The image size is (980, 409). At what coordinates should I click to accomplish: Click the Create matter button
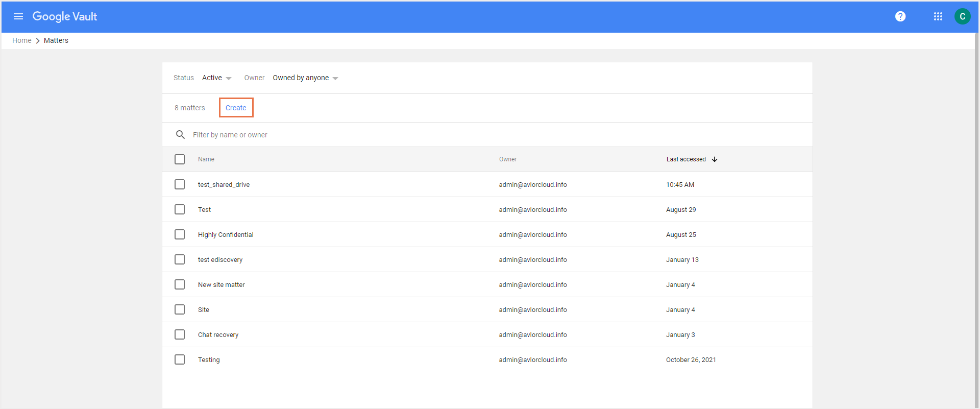[236, 108]
